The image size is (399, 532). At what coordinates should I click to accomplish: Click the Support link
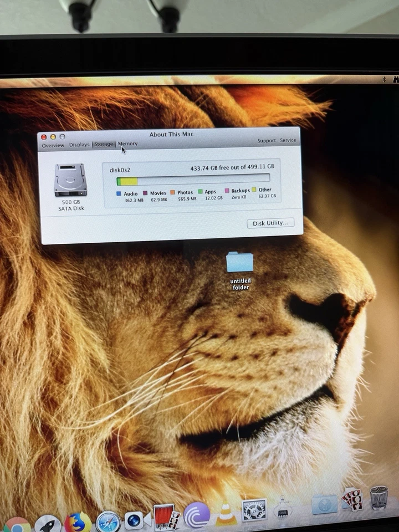point(267,140)
